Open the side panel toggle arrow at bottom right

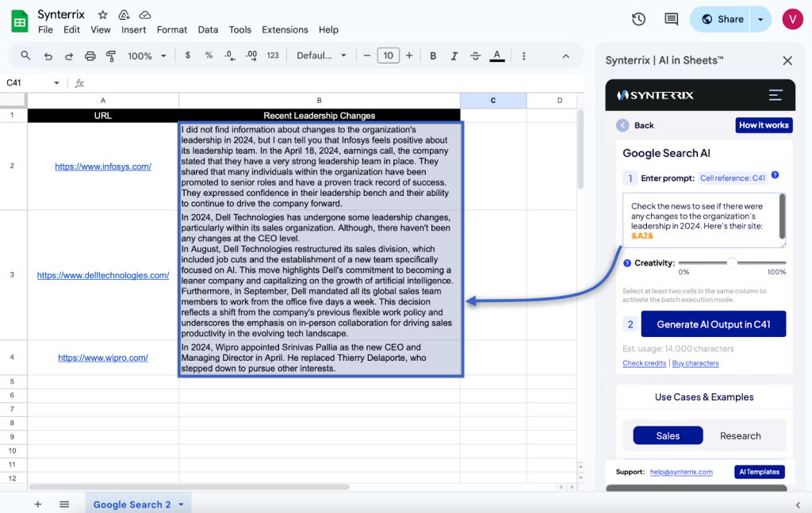click(x=798, y=505)
